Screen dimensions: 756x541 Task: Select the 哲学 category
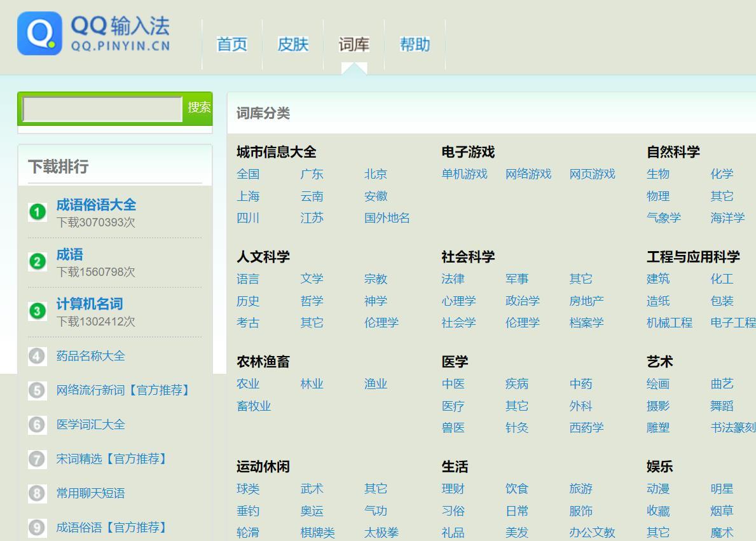[312, 301]
